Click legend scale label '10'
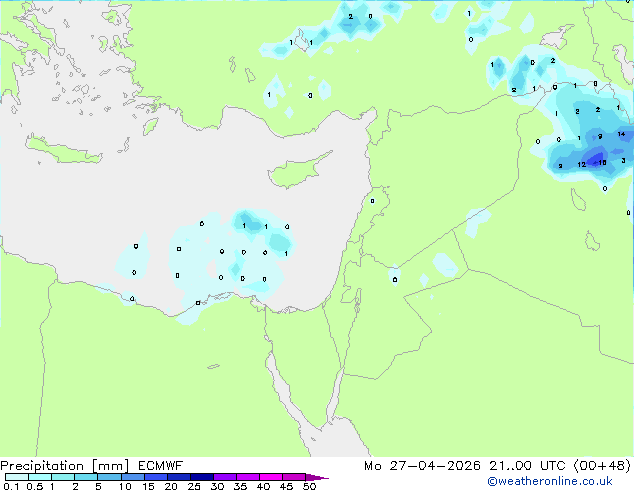Image resolution: width=634 pixels, height=490 pixels. pos(125,486)
